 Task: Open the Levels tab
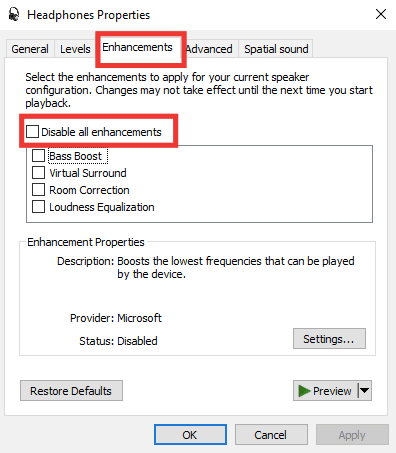click(75, 49)
